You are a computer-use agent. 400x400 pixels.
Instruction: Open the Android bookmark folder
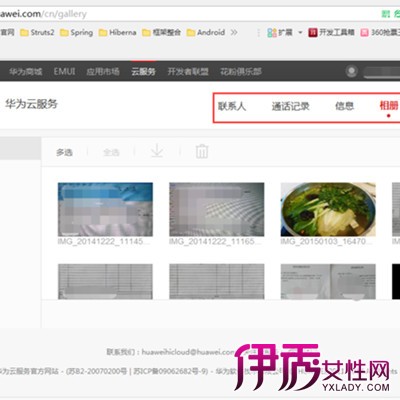coord(206,32)
